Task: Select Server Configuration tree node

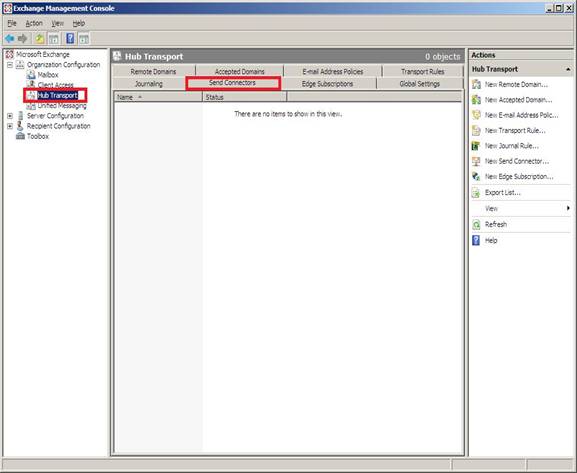Action: coord(55,116)
